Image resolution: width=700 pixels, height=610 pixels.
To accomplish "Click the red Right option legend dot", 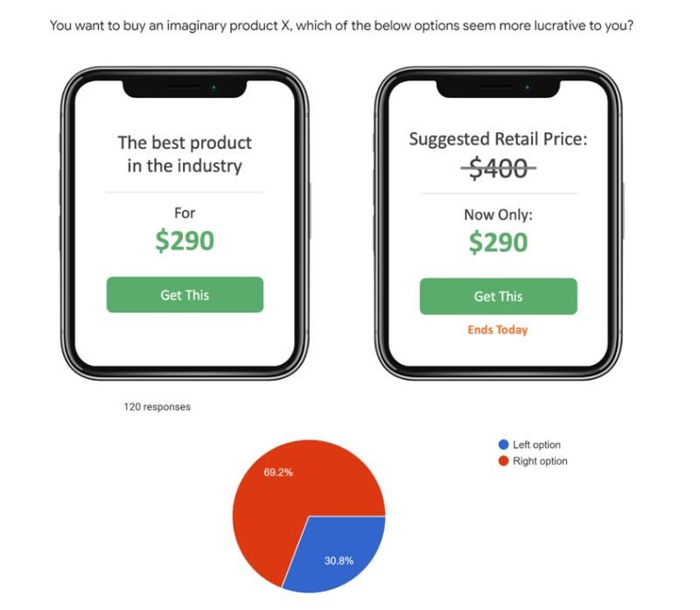I will [x=504, y=461].
